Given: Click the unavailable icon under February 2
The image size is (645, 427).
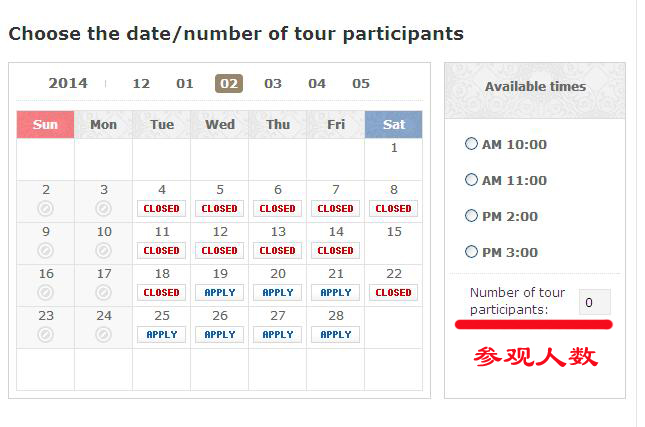Looking at the screenshot, I should (46, 209).
